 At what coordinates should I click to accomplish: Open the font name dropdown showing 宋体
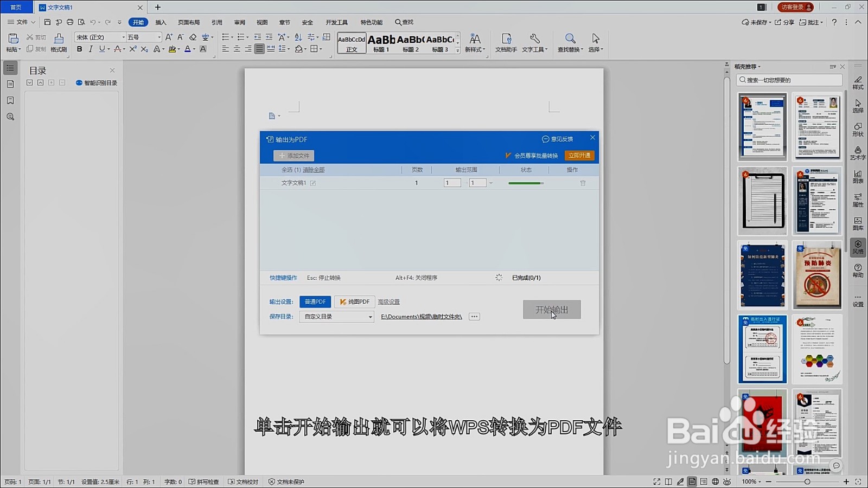point(124,37)
